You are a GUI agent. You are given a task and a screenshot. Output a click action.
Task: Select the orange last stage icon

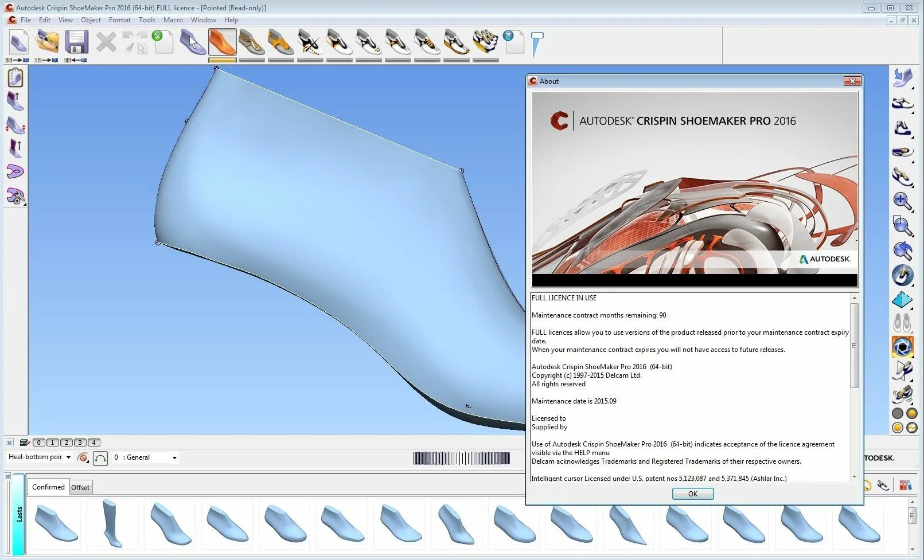point(222,42)
